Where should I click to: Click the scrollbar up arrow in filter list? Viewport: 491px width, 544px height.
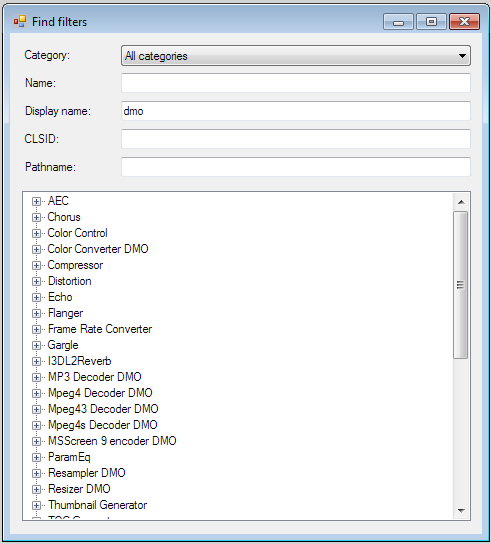(461, 202)
